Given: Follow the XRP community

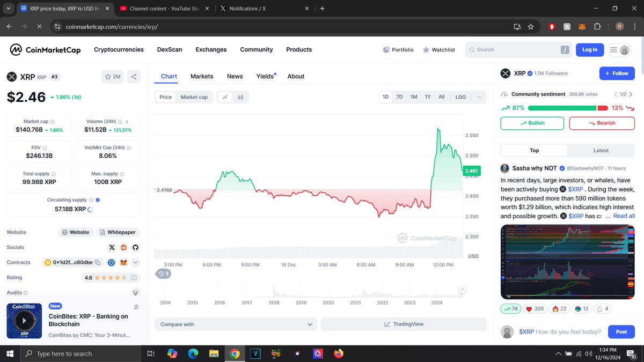Looking at the screenshot, I should click(617, 73).
